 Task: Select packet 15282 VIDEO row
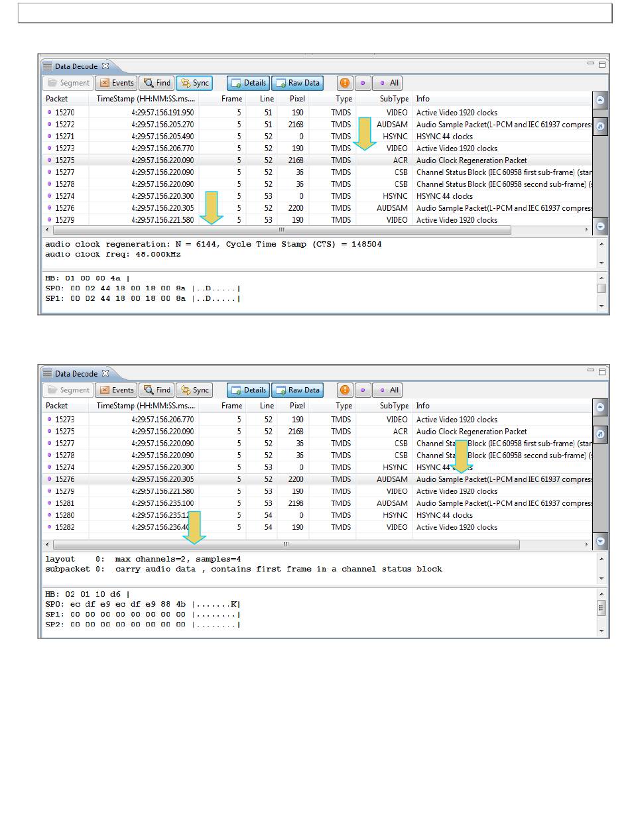317,528
